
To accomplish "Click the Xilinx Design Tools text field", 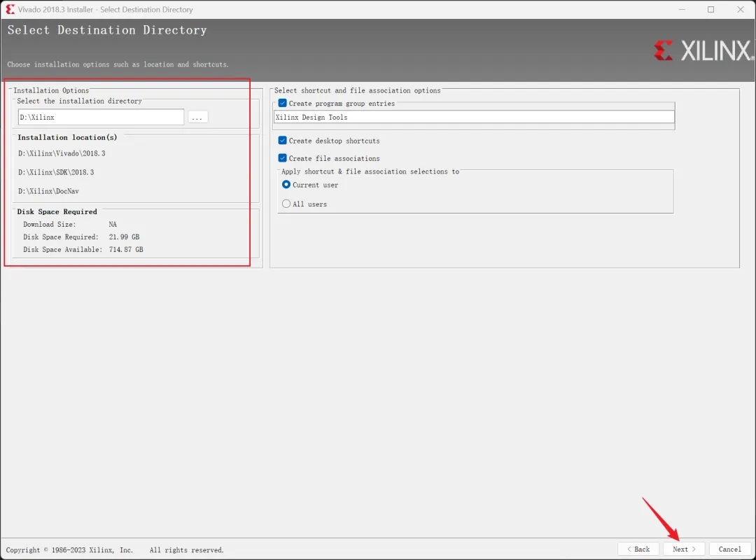I will coord(474,117).
